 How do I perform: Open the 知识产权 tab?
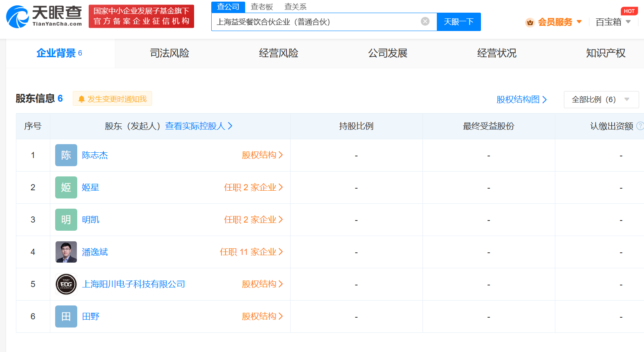606,53
